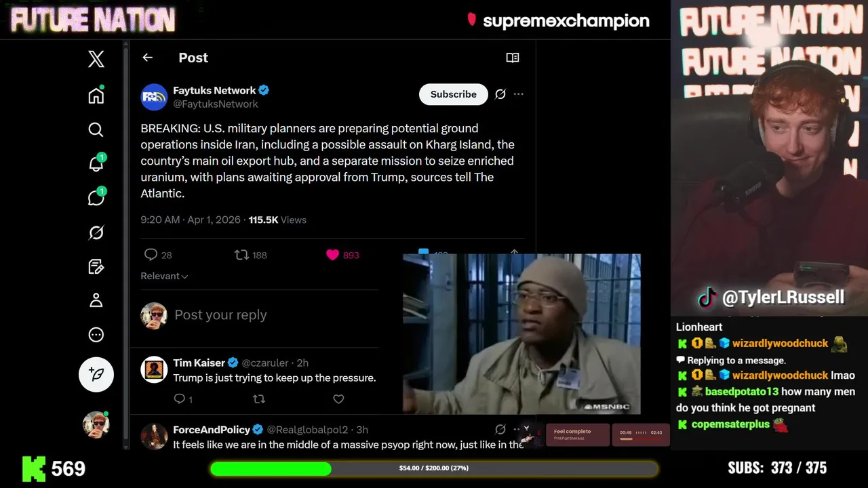Subscribe to Faytuks Network
Image resolution: width=868 pixels, height=488 pixels.
tap(454, 94)
